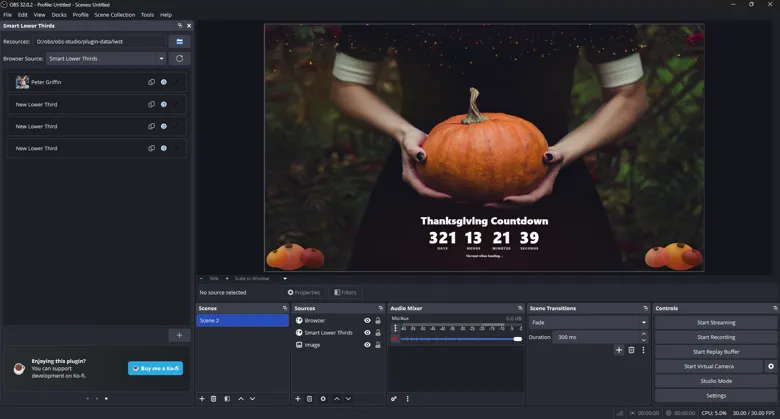
Task: Add a new scene in Scenes panel
Action: (x=202, y=399)
